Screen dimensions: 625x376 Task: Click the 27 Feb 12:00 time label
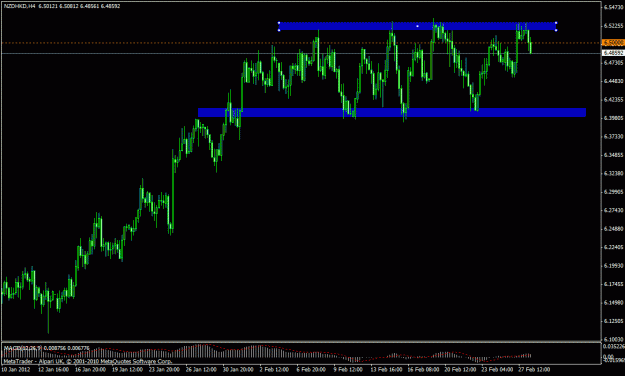click(534, 370)
